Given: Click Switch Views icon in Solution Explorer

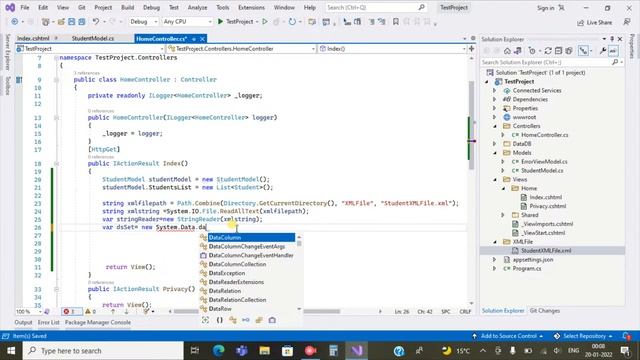Looking at the screenshot, I should pos(518,51).
